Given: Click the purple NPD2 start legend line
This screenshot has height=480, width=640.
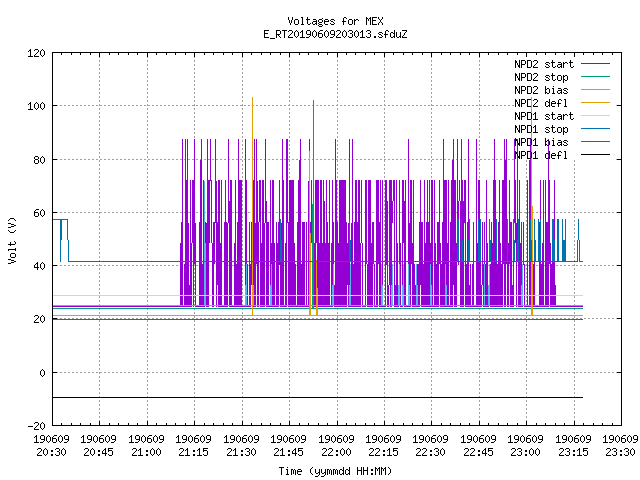Looking at the screenshot, I should [x=595, y=64].
